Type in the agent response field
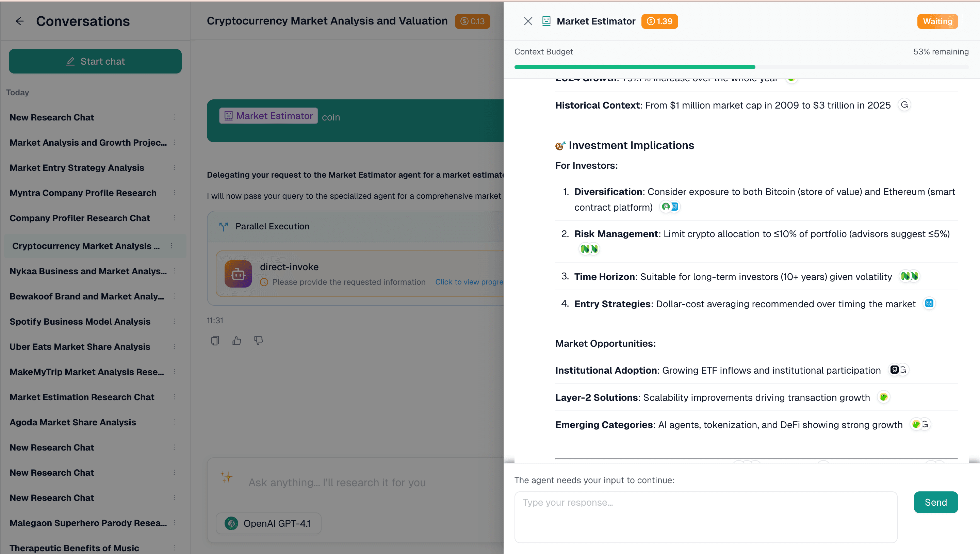 click(x=706, y=517)
